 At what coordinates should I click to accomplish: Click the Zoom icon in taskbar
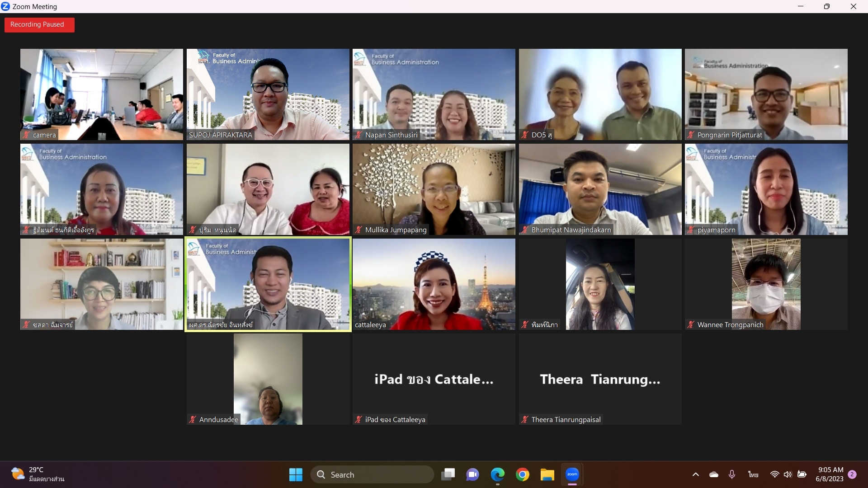point(572,474)
